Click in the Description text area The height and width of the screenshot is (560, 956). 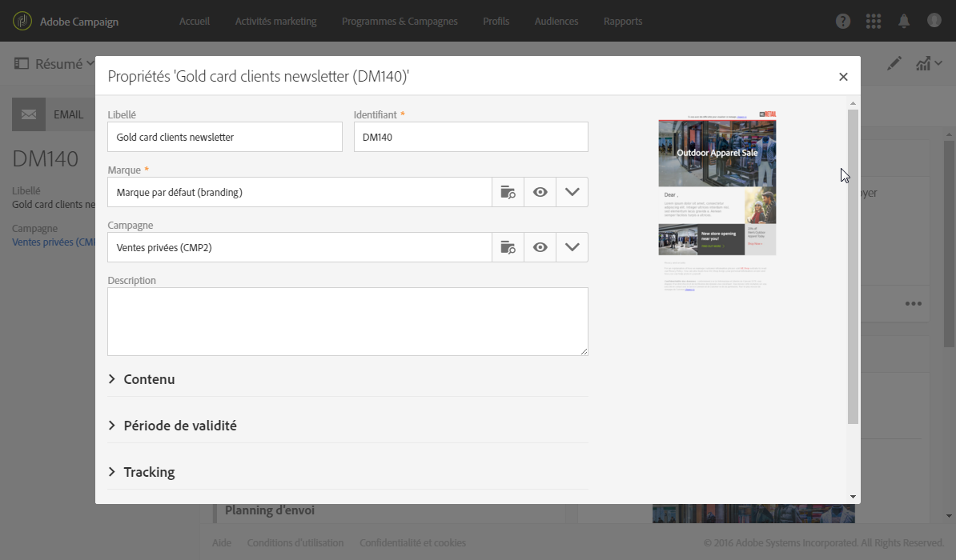pos(347,322)
